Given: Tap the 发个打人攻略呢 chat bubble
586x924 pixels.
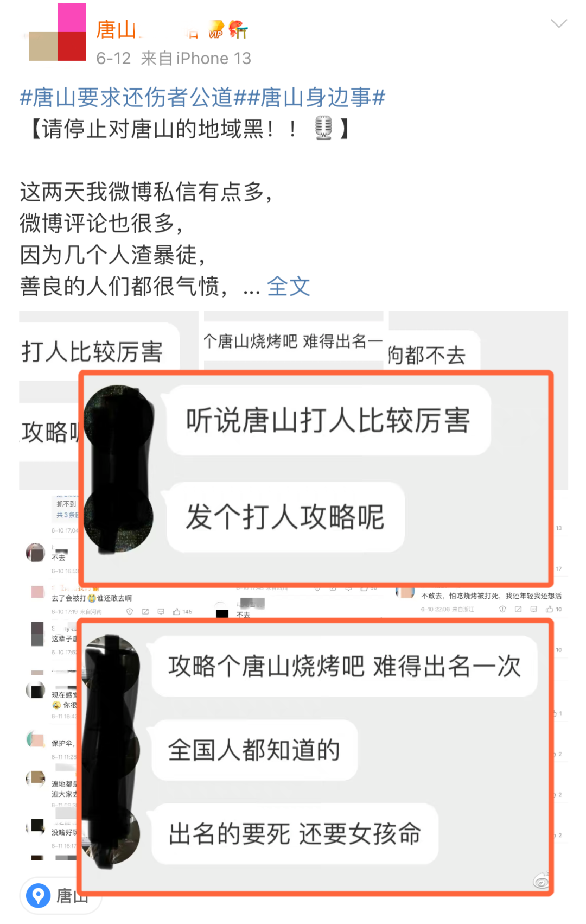Looking at the screenshot, I should coord(285,517).
